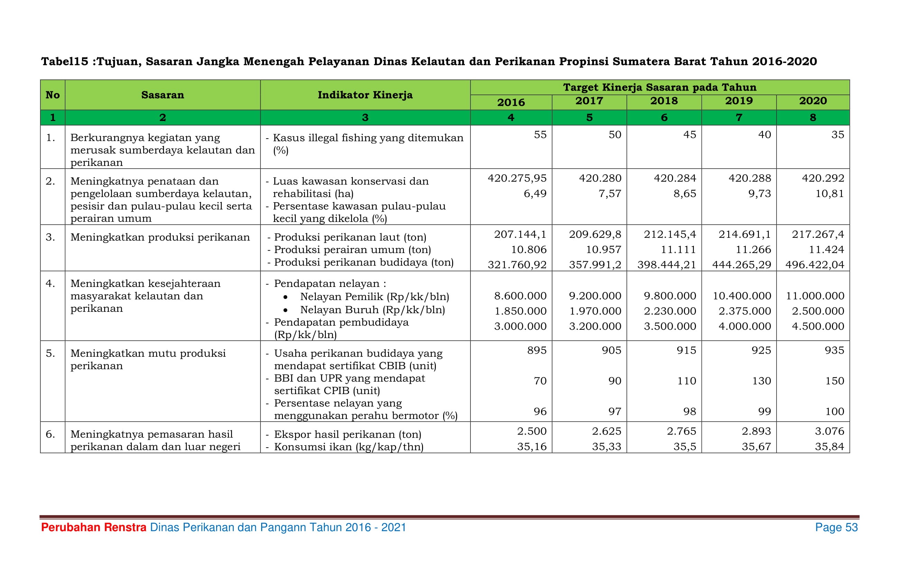Click the 'No' column header
This screenshot has height=588, width=899.
pos(53,95)
